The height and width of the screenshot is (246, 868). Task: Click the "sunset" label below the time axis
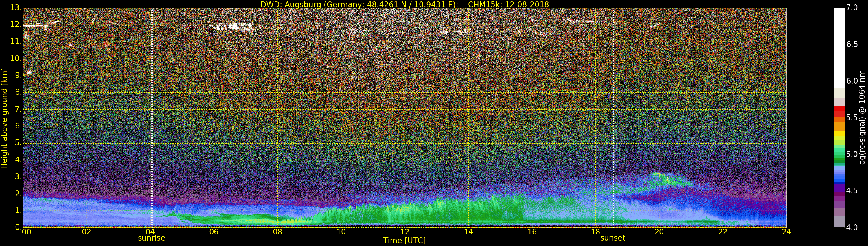click(613, 238)
